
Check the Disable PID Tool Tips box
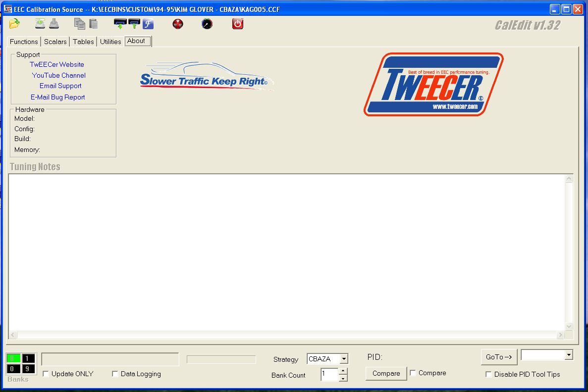point(488,374)
